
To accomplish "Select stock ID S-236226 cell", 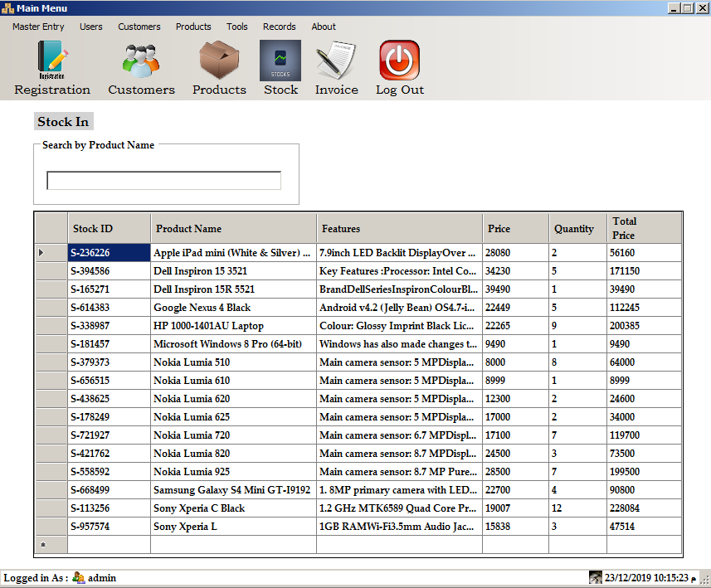I will click(110, 252).
